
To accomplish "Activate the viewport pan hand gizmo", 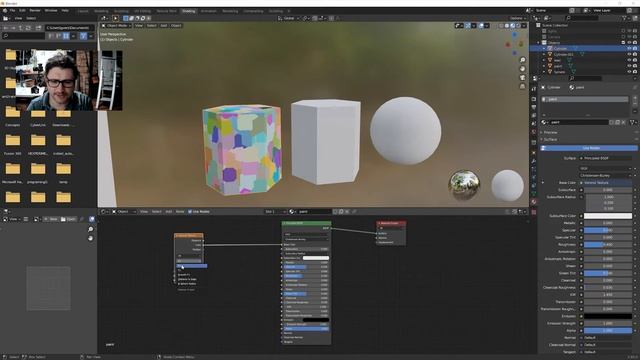I will (x=522, y=69).
